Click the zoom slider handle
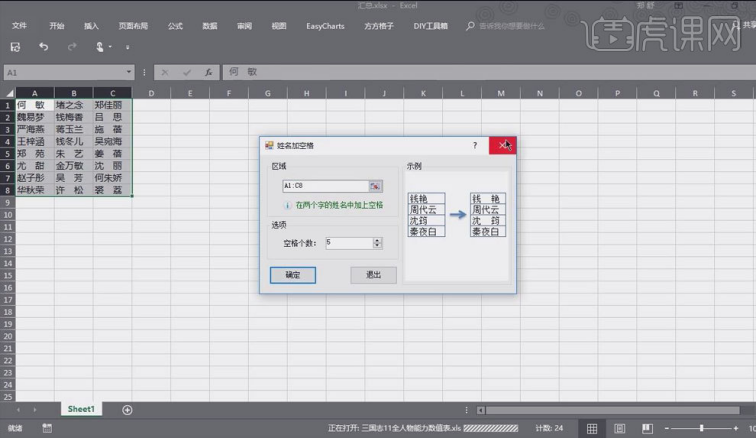Image resolution: width=756 pixels, height=438 pixels. 702,428
